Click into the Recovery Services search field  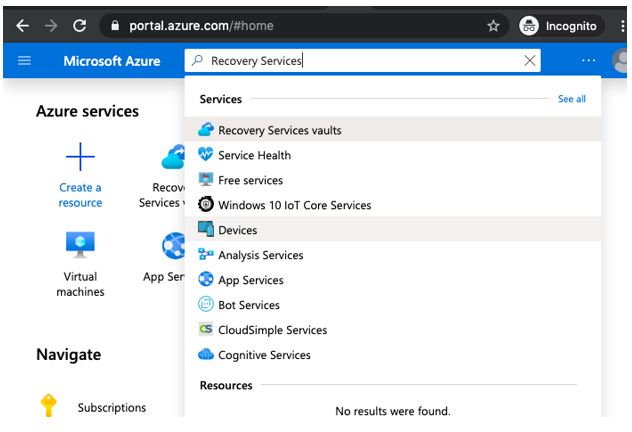pyautogui.click(x=360, y=61)
